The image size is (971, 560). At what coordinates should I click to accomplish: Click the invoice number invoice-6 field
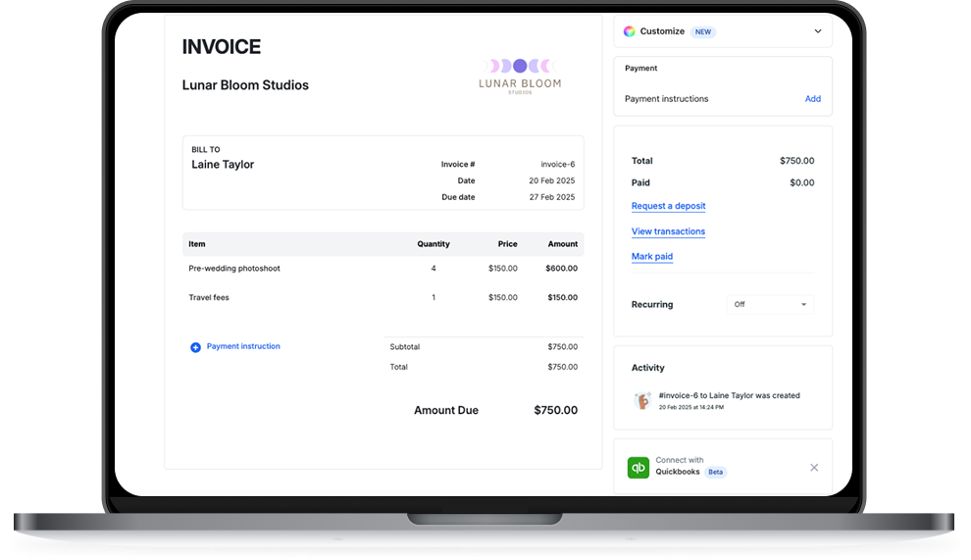pos(557,165)
